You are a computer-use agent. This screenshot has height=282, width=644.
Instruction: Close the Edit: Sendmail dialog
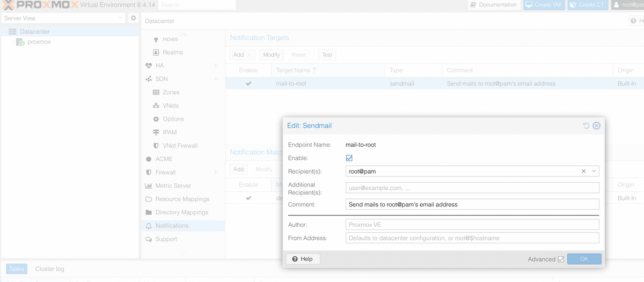(596, 125)
